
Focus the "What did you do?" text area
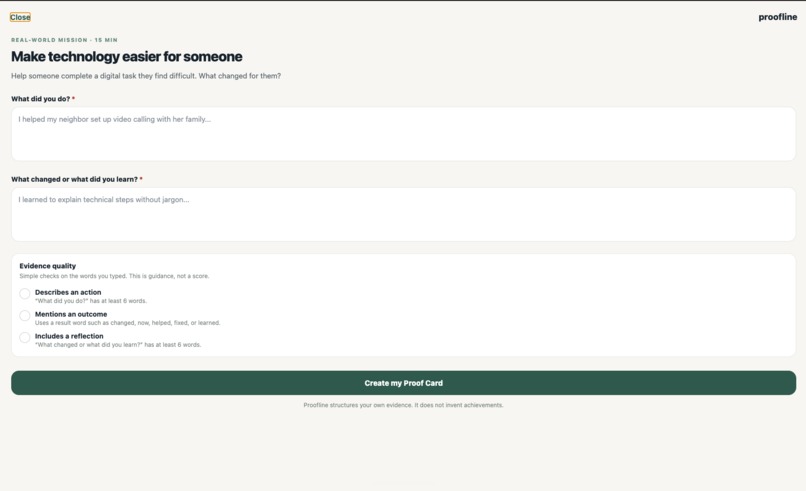click(404, 134)
